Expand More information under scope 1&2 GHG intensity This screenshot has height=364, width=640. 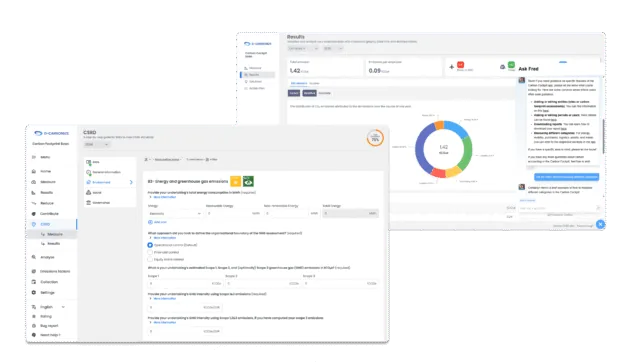tap(163, 299)
